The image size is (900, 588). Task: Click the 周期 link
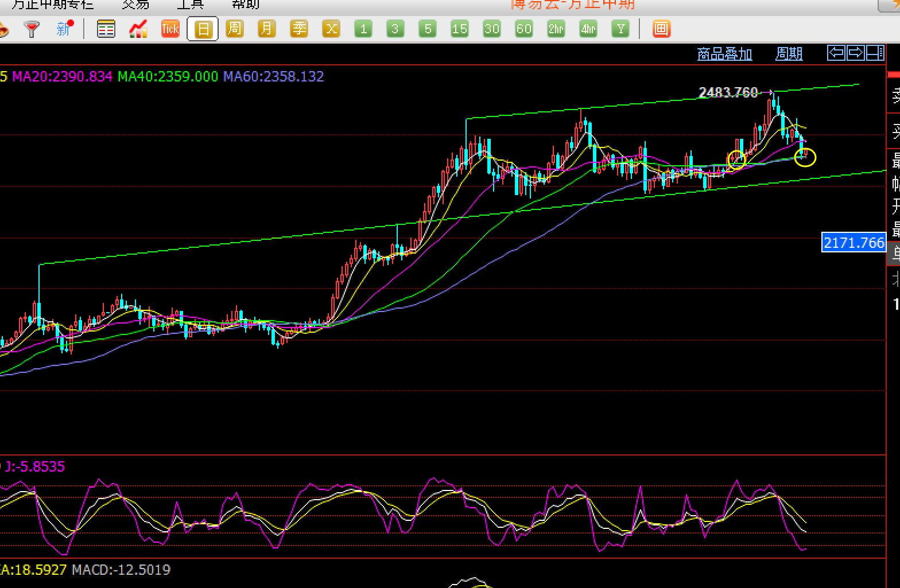789,54
